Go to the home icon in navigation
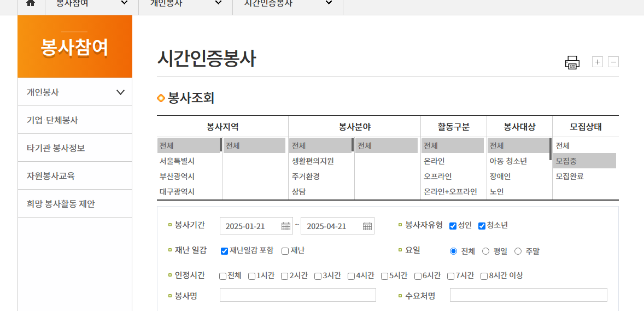This screenshot has width=644, height=311. click(31, 3)
